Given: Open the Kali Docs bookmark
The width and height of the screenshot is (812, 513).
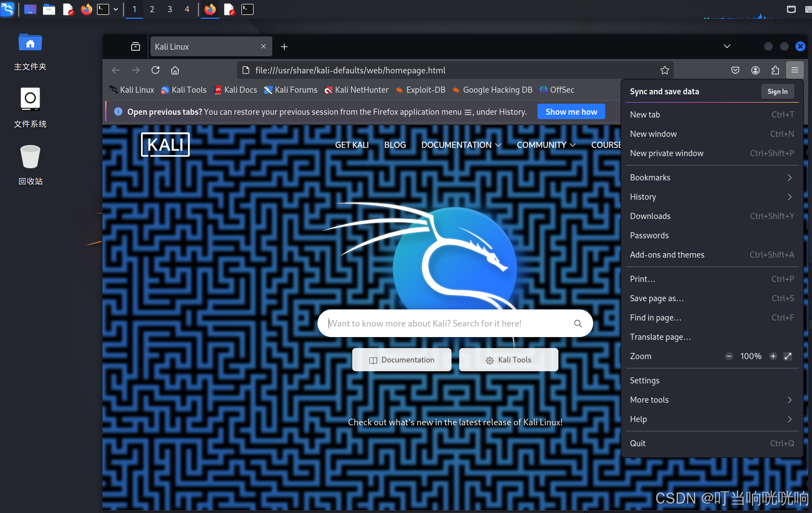Looking at the screenshot, I should click(235, 90).
